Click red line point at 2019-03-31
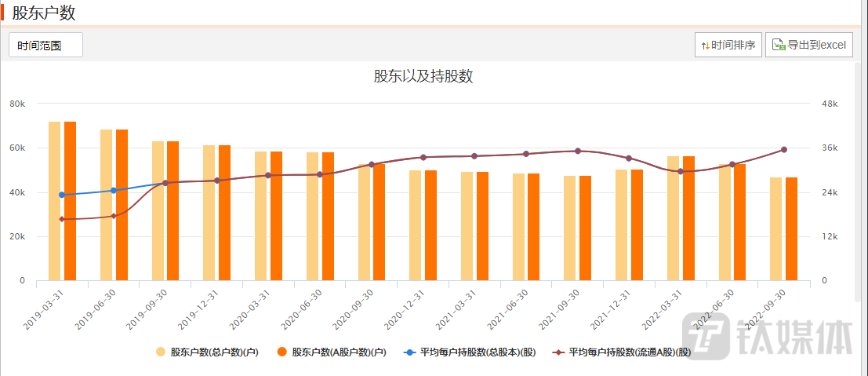 click(x=62, y=219)
